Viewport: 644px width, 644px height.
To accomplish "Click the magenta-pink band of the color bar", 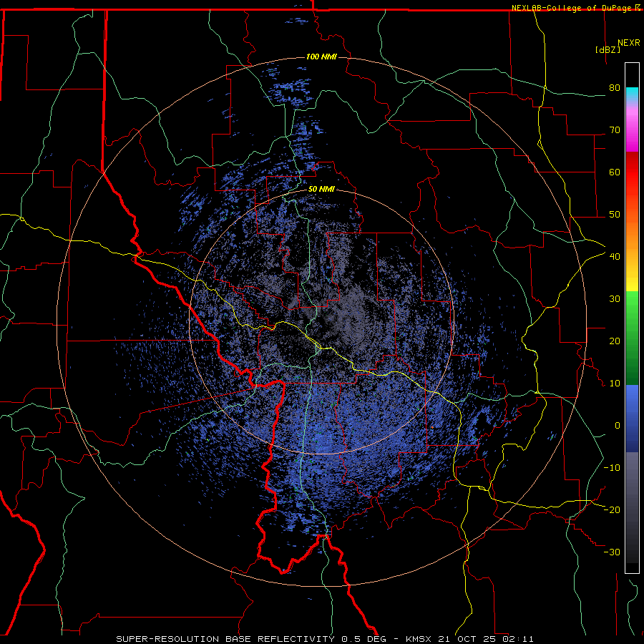I will (632, 125).
